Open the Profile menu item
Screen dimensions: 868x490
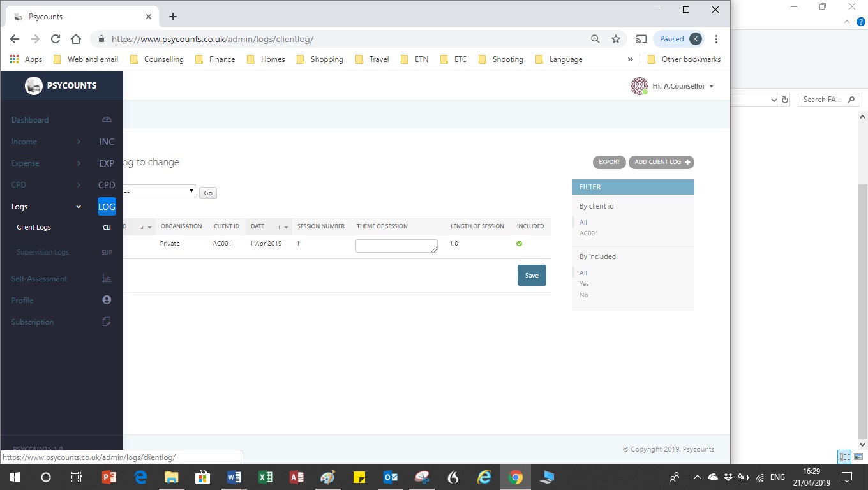click(x=22, y=301)
